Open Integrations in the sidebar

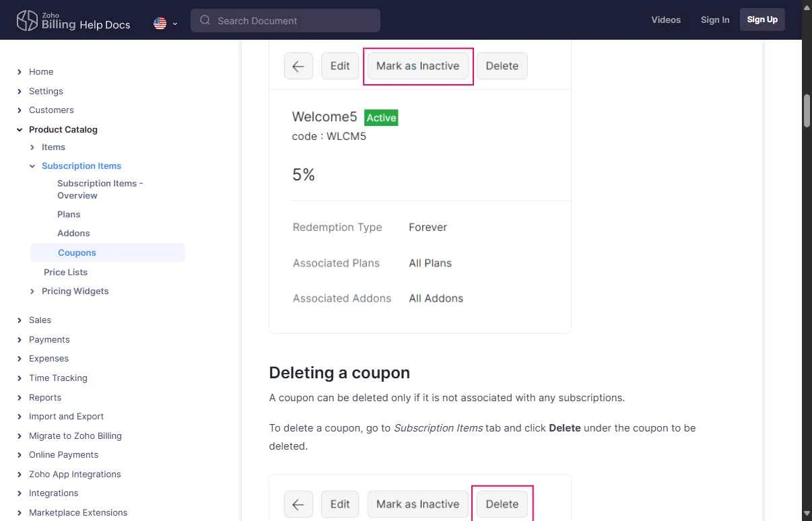(x=53, y=493)
